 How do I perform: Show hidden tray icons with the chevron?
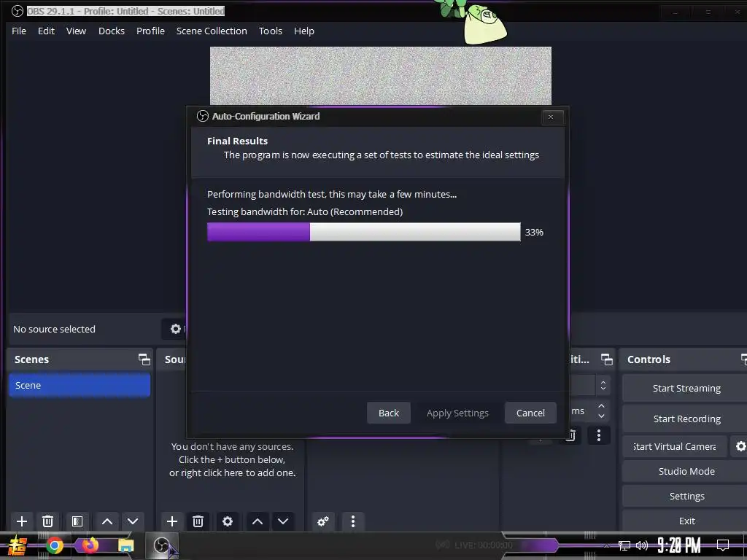tap(607, 546)
